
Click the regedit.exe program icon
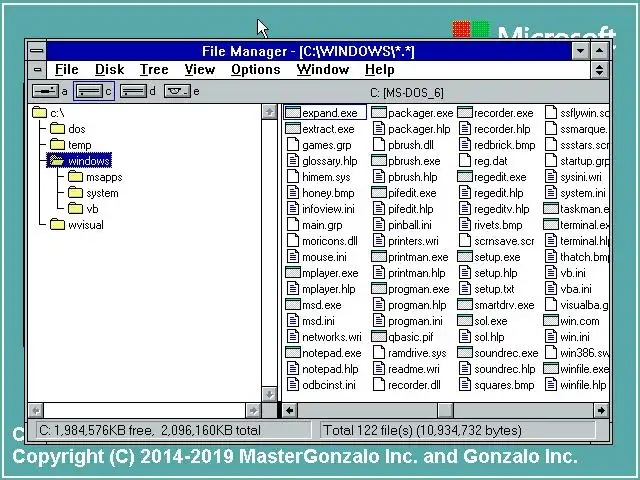[x=465, y=177]
